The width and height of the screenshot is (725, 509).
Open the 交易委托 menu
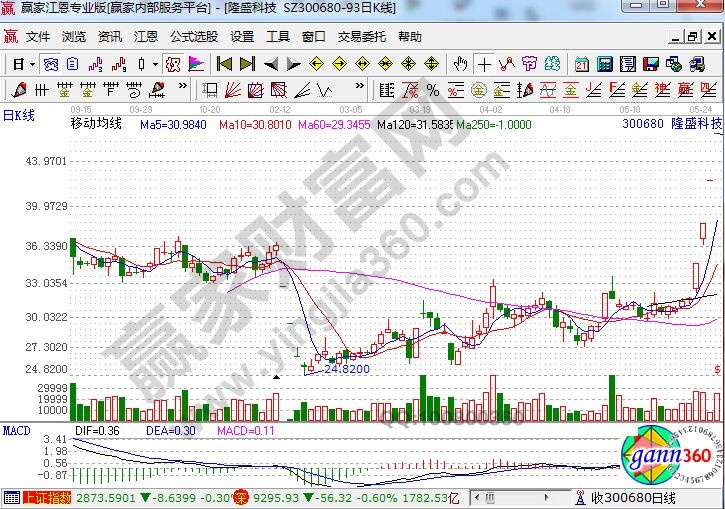point(361,37)
